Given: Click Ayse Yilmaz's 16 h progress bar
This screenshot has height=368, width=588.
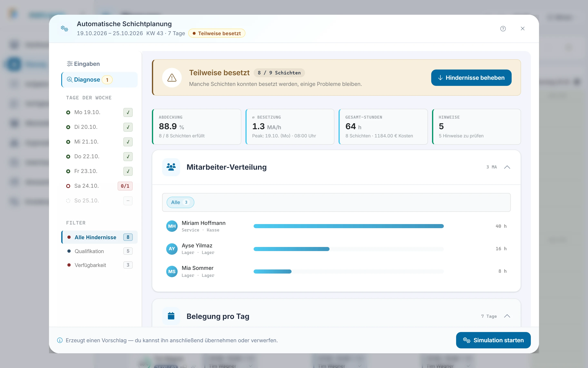Looking at the screenshot, I should point(349,249).
